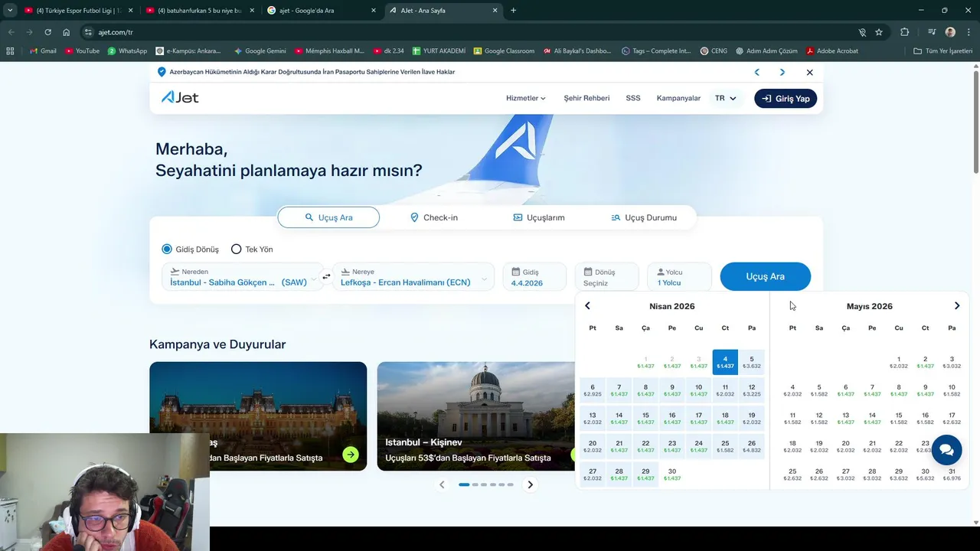Open the Nereye destination dropdown
980x551 pixels.
[x=413, y=277]
